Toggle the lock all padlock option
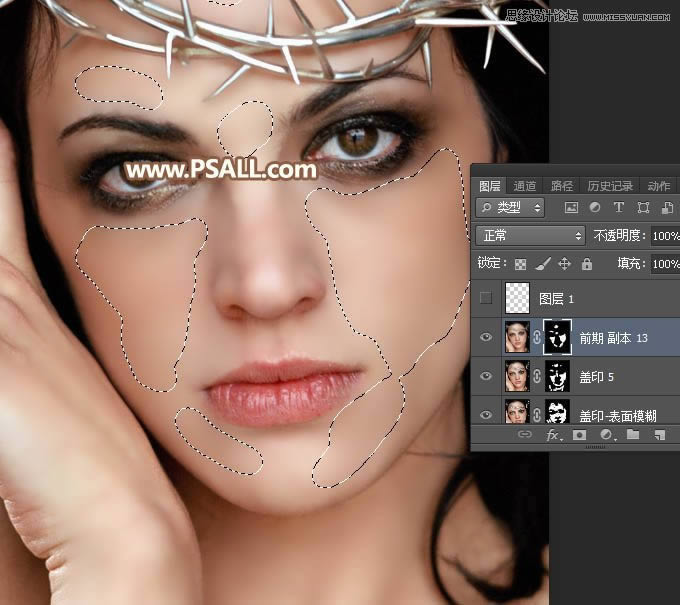 tap(587, 264)
